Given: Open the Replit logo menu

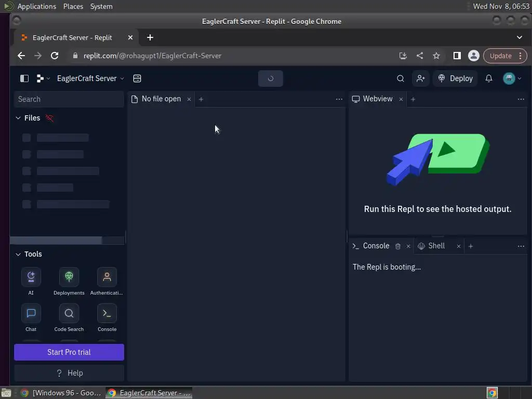Looking at the screenshot, I should click(43, 78).
